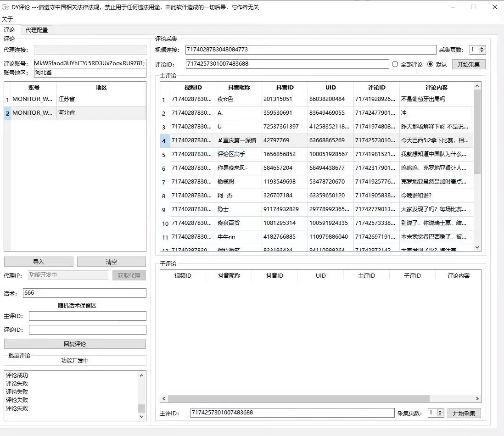Select comment row by 隐士
This screenshot has height=436, width=504.
click(x=317, y=209)
